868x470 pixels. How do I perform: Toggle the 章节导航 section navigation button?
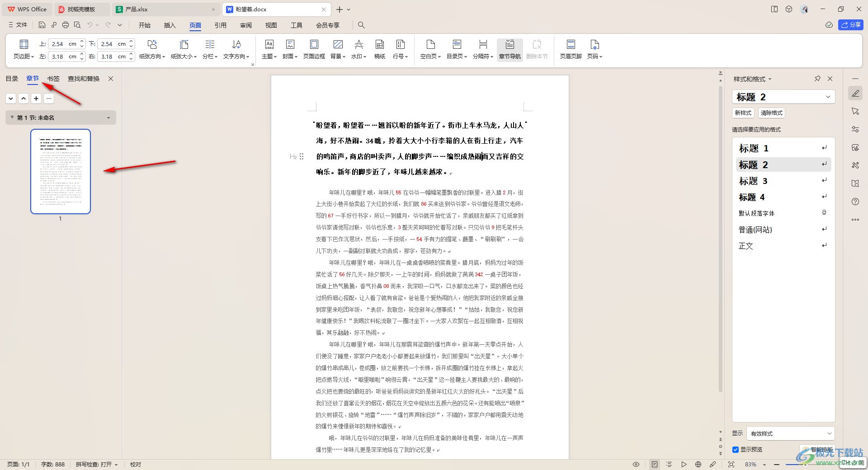click(x=509, y=49)
